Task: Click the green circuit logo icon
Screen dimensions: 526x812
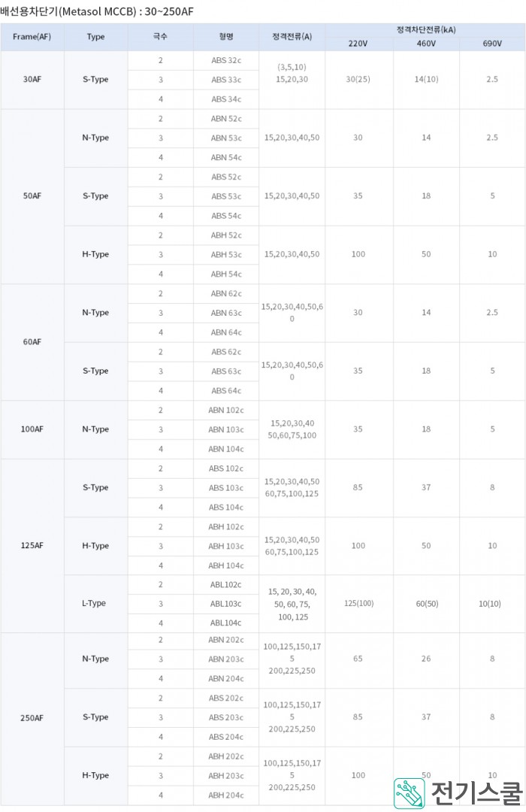Action: tap(410, 793)
